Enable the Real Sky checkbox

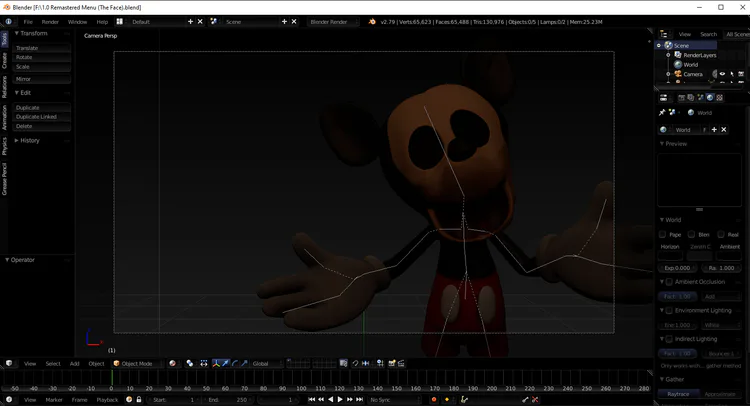721,234
